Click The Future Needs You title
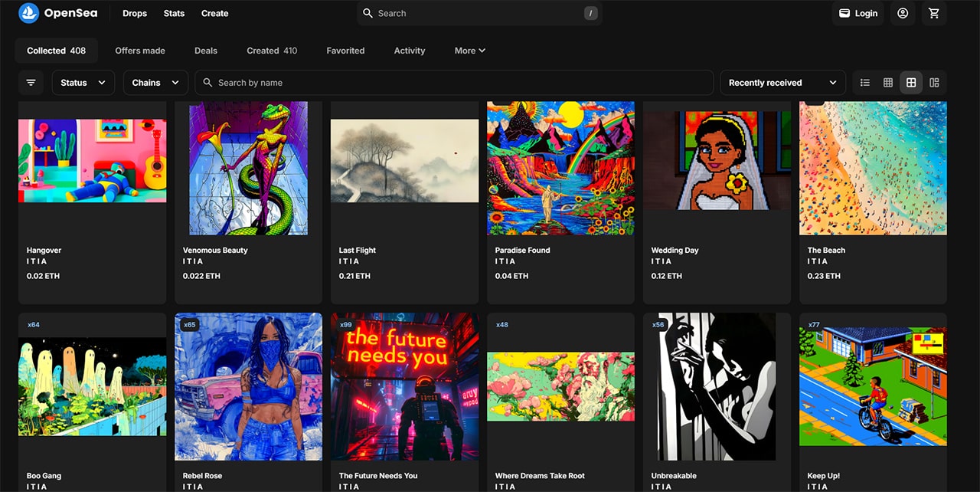This screenshot has width=980, height=492. pos(378,476)
